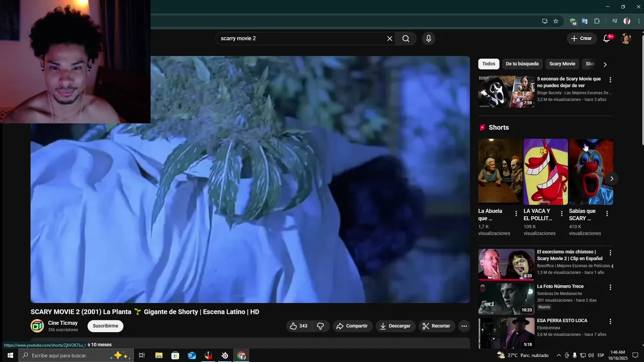Open YouTube notifications bell
Image resolution: width=644 pixels, height=362 pixels.
pos(607,39)
